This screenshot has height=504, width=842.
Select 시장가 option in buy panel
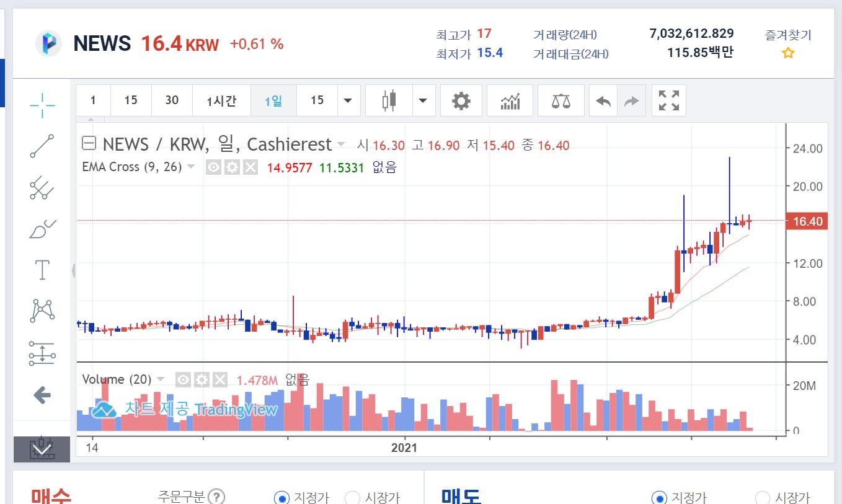pos(352,498)
